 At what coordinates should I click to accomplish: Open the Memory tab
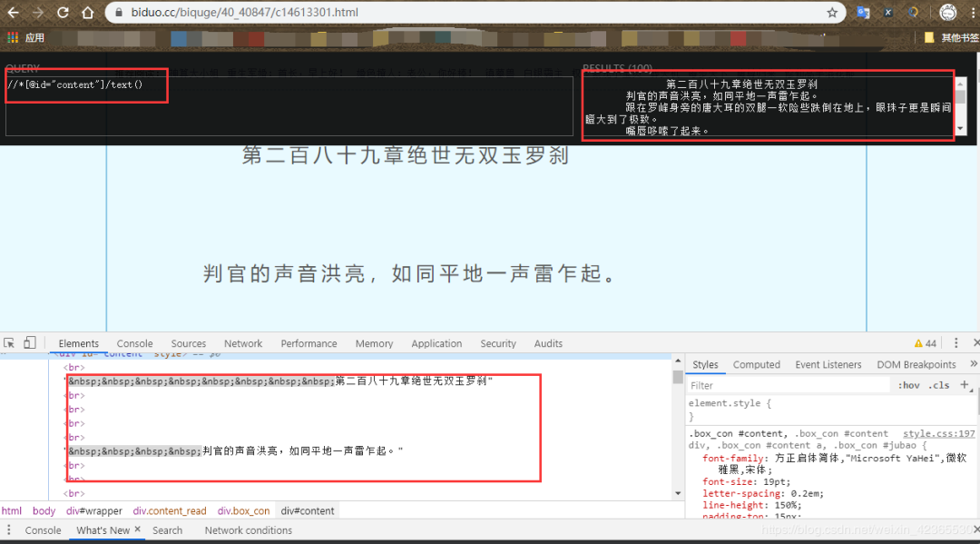[x=374, y=343]
